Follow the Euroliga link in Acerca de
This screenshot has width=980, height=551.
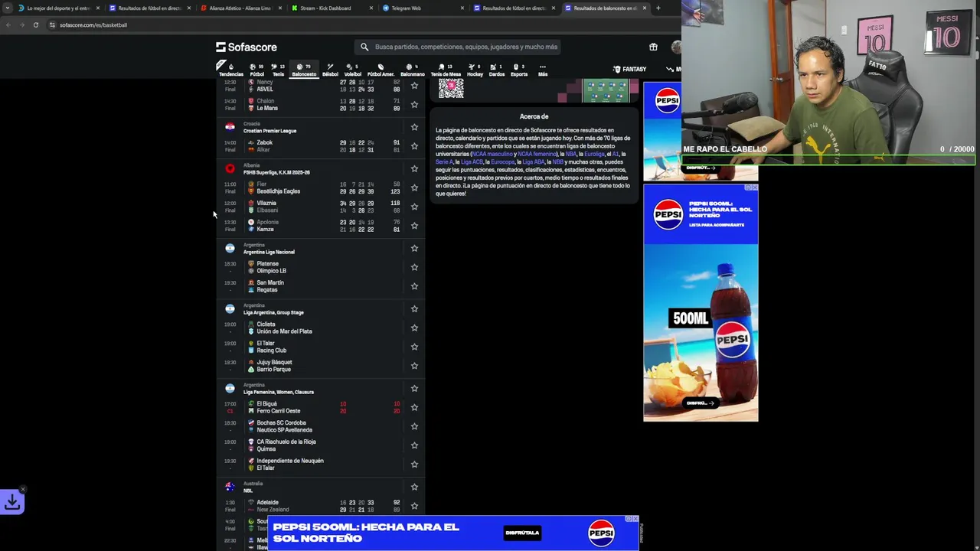pyautogui.click(x=594, y=154)
